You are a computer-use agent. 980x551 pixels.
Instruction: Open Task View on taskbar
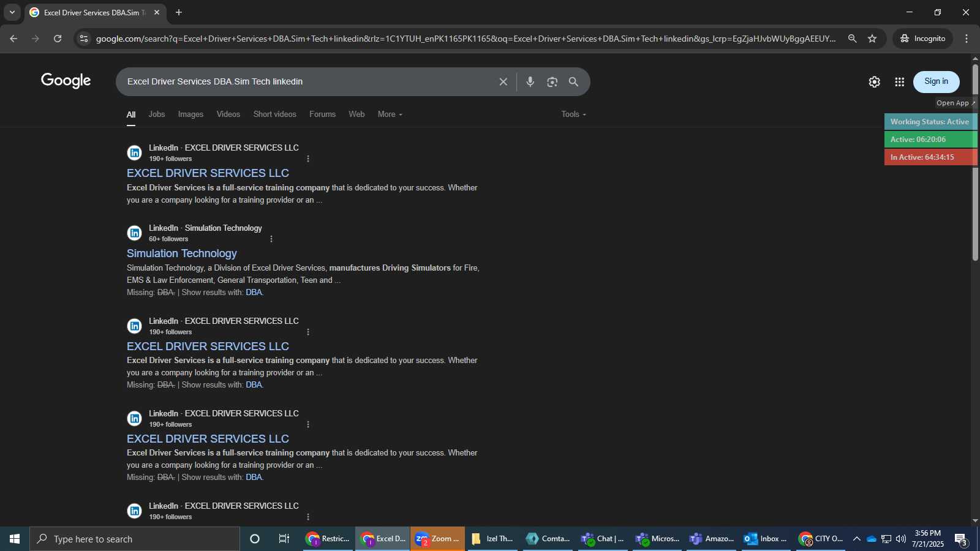coord(284,539)
